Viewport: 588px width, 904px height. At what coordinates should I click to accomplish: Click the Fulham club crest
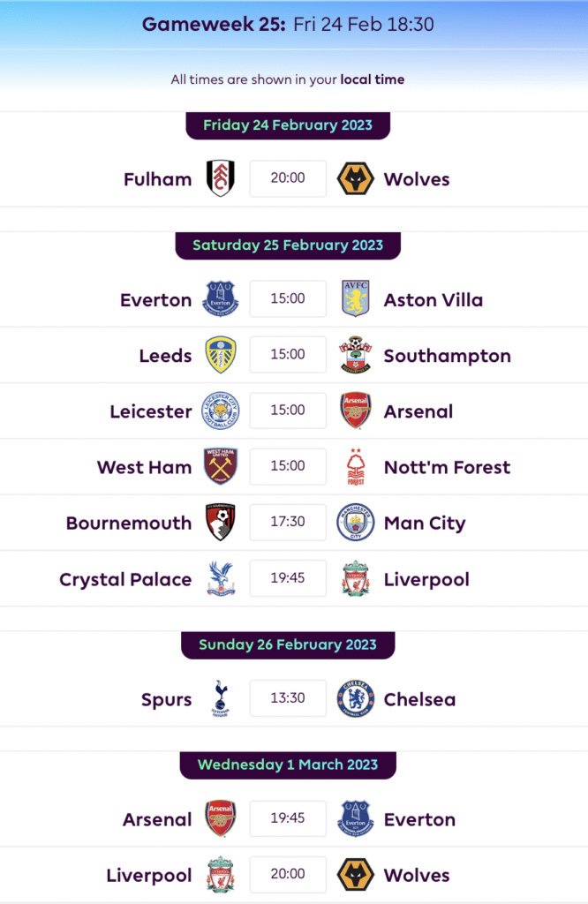[x=221, y=178]
